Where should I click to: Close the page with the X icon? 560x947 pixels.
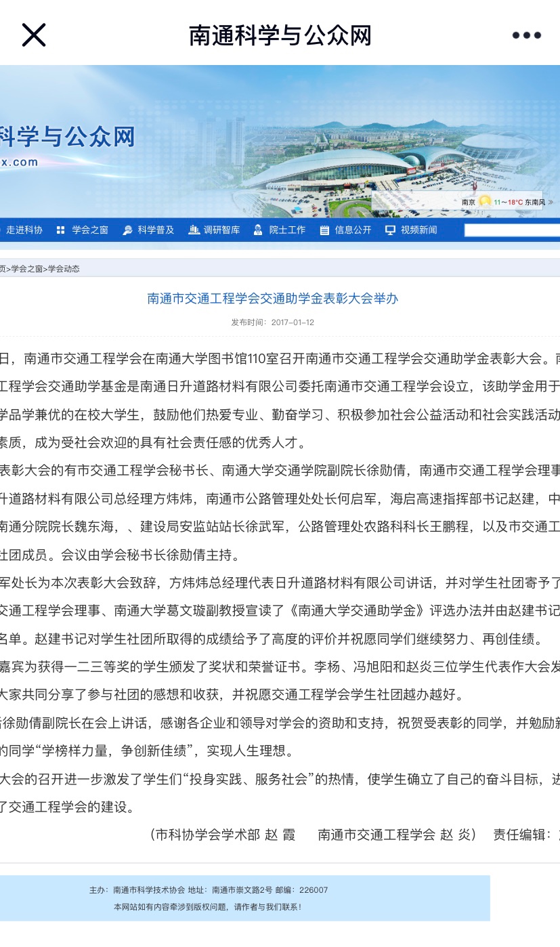tap(34, 35)
